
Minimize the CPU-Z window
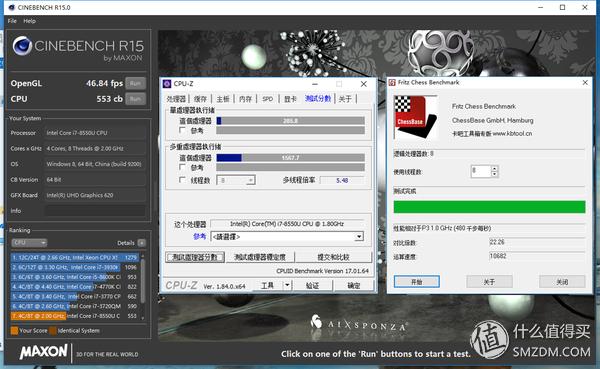pos(315,84)
